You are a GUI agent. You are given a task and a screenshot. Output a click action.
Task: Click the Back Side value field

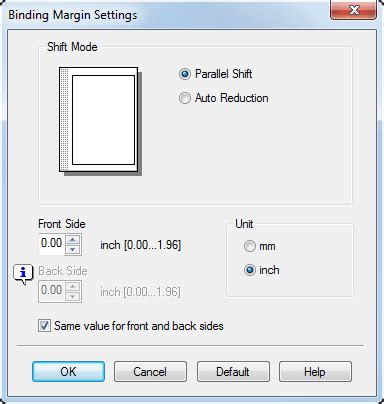52,291
